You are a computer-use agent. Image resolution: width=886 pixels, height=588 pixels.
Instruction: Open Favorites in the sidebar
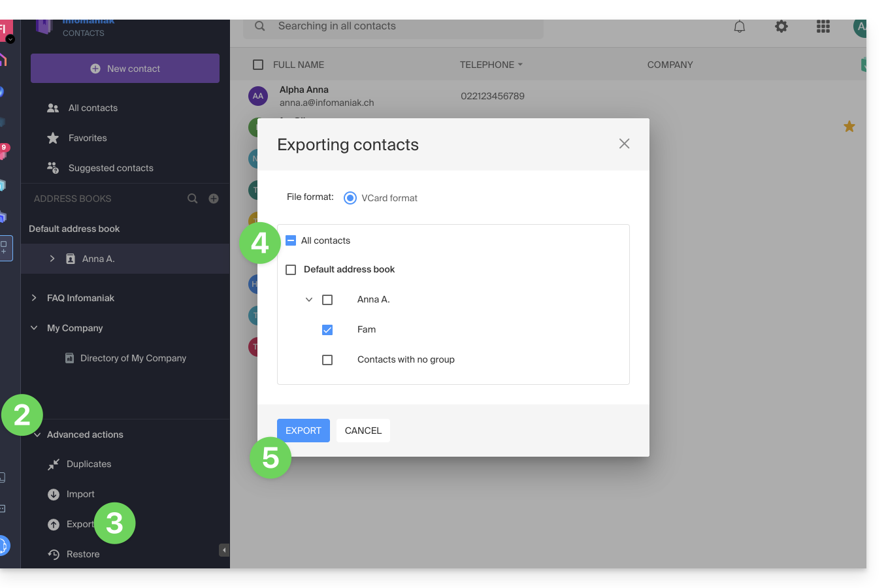tap(88, 138)
